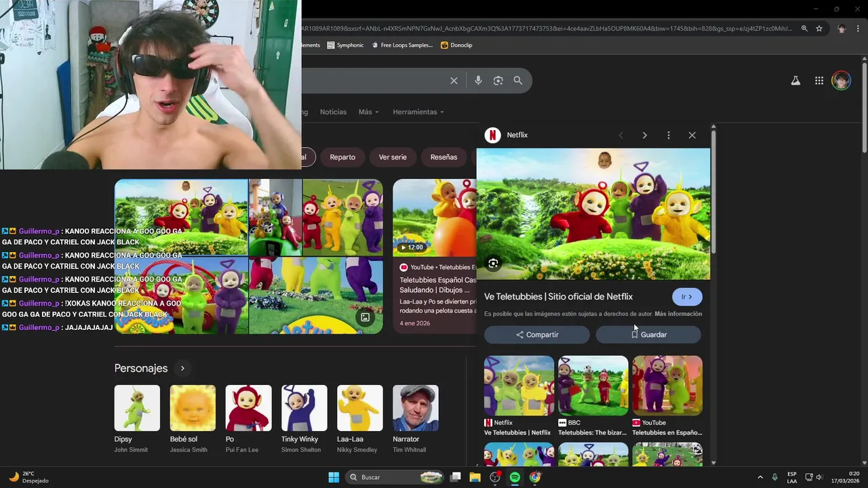Screen dimensions: 868x488
Task: Bookmark this page with the star
Action: 819,28
